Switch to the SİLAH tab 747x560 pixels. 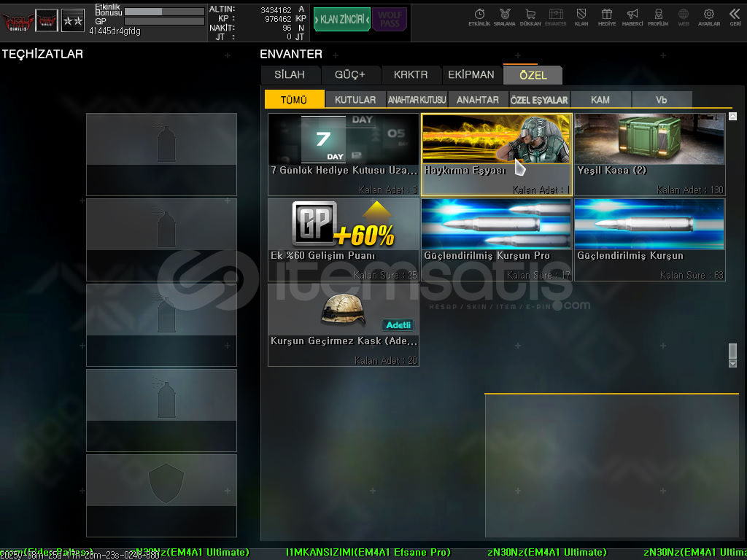[290, 75]
